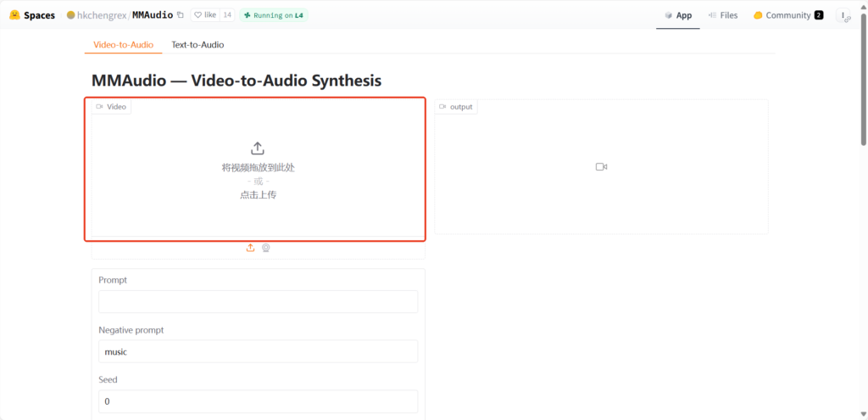Focus the Negative prompt field containing music
Image resolution: width=868 pixels, height=420 pixels.
tap(258, 351)
